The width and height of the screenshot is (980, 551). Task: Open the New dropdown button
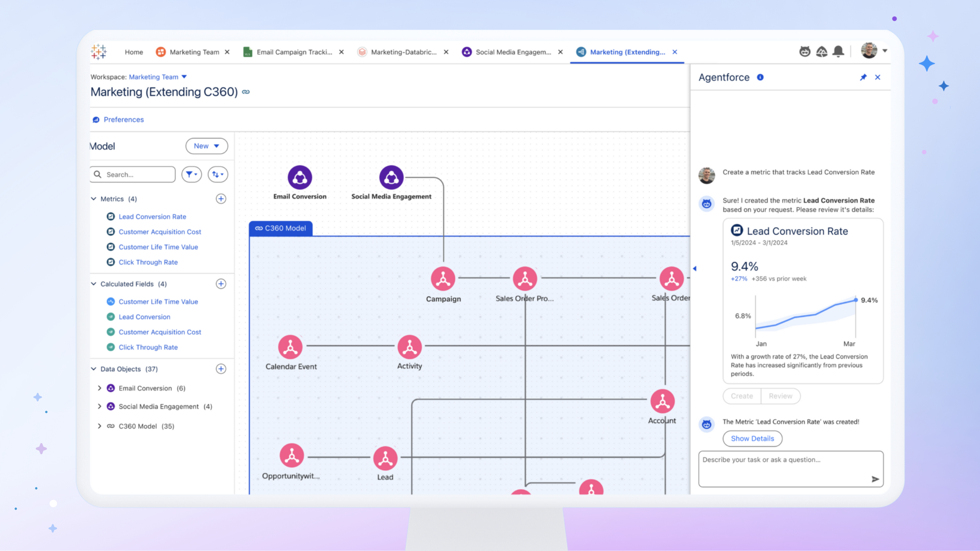point(207,146)
